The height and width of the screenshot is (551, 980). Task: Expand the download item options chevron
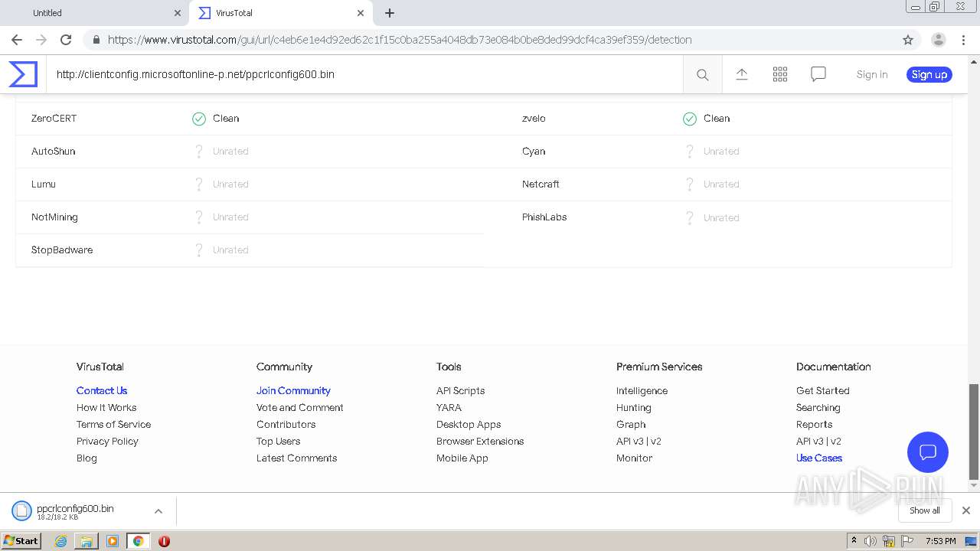(x=158, y=510)
